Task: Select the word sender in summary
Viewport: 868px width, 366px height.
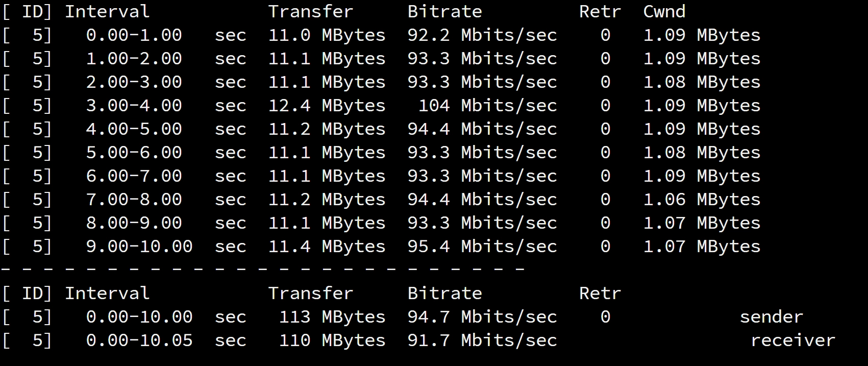Action: (x=772, y=316)
